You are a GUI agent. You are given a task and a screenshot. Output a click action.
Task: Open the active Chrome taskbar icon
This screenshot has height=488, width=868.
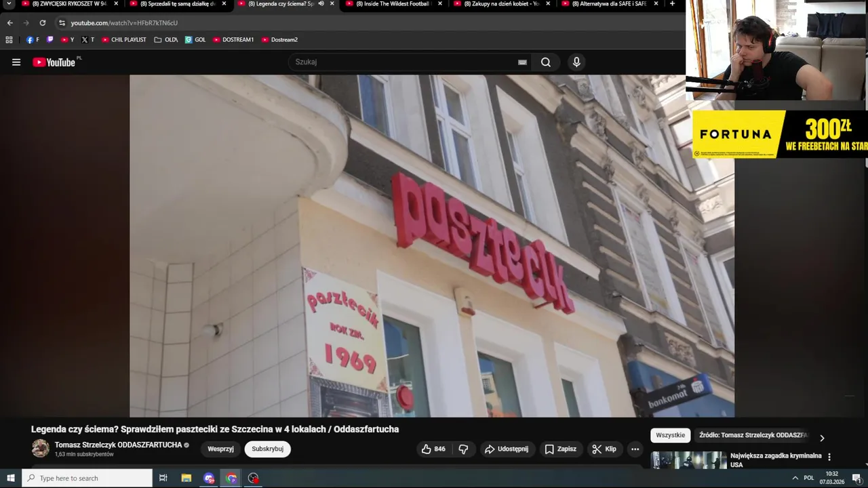[x=231, y=478]
